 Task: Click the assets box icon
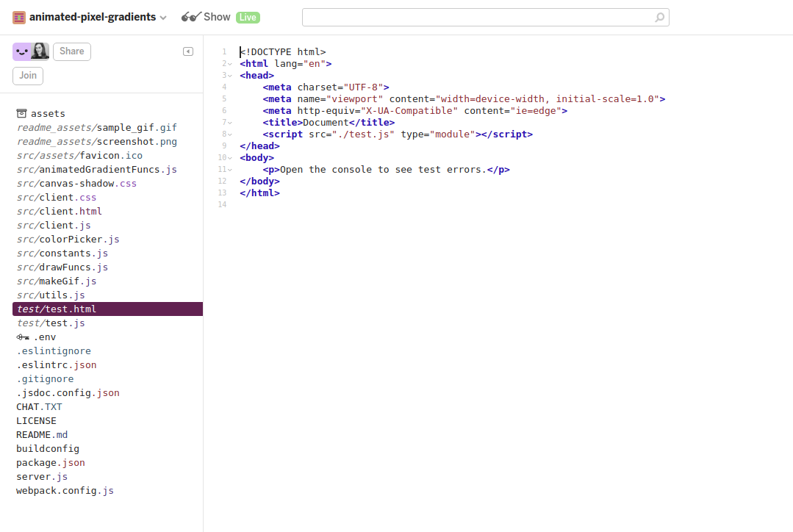22,113
